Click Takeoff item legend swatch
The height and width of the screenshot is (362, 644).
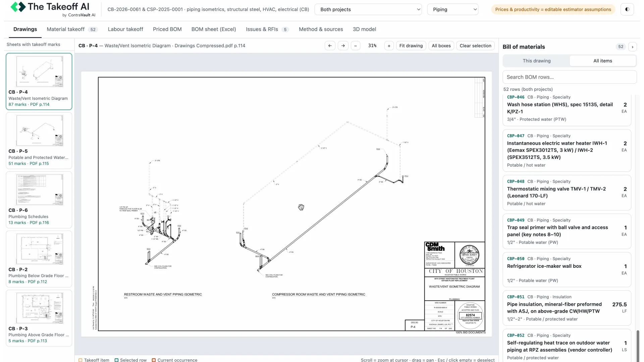coord(80,360)
